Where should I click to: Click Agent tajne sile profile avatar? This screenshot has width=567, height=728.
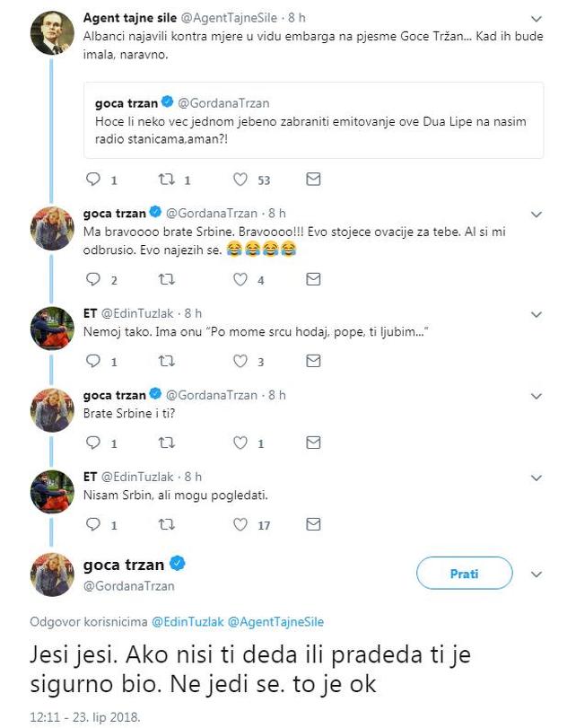pyautogui.click(x=52, y=33)
